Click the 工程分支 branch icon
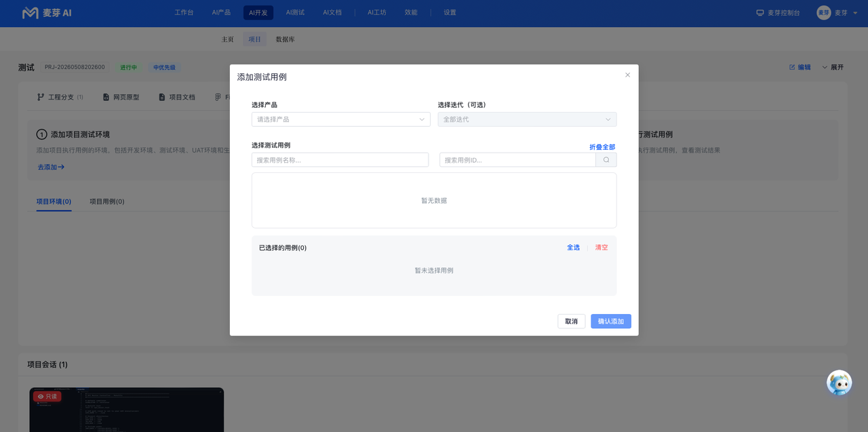Image resolution: width=868 pixels, height=432 pixels. click(41, 97)
